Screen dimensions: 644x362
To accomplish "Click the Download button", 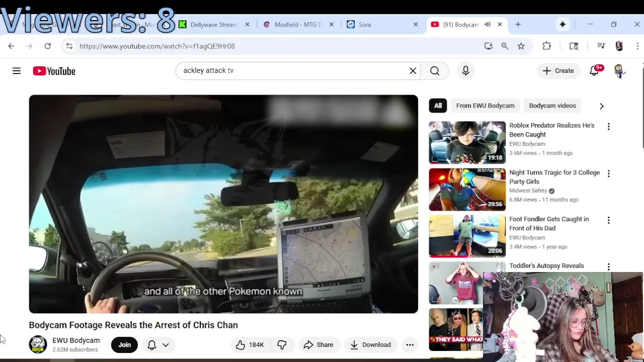I will 370,345.
